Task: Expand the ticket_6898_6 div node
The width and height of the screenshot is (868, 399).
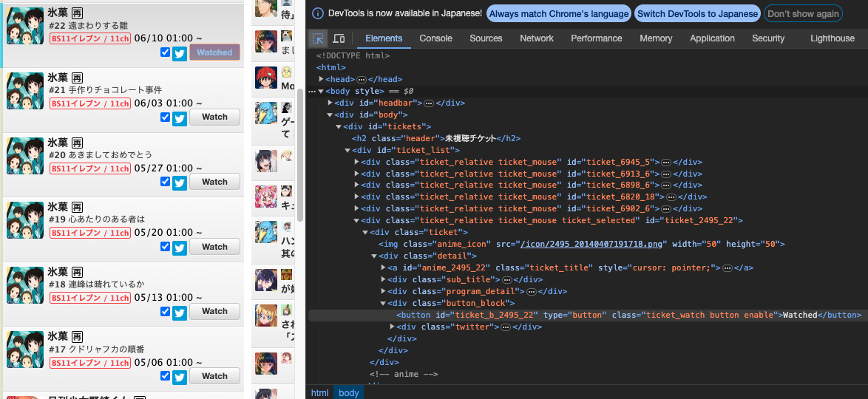Action: [x=356, y=185]
